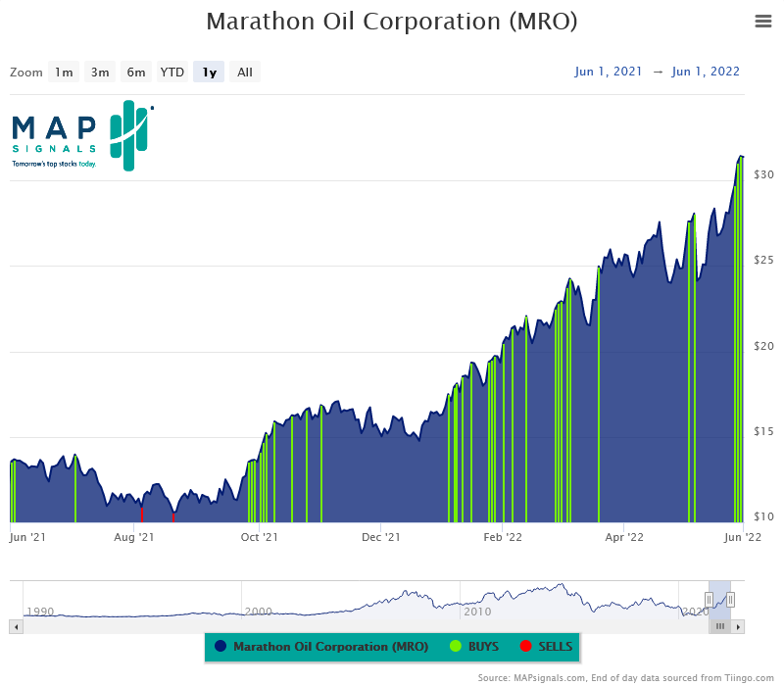Viewport: 784px width, 686px height.
Task: Grab the navigator right range handle
Action: click(x=730, y=599)
